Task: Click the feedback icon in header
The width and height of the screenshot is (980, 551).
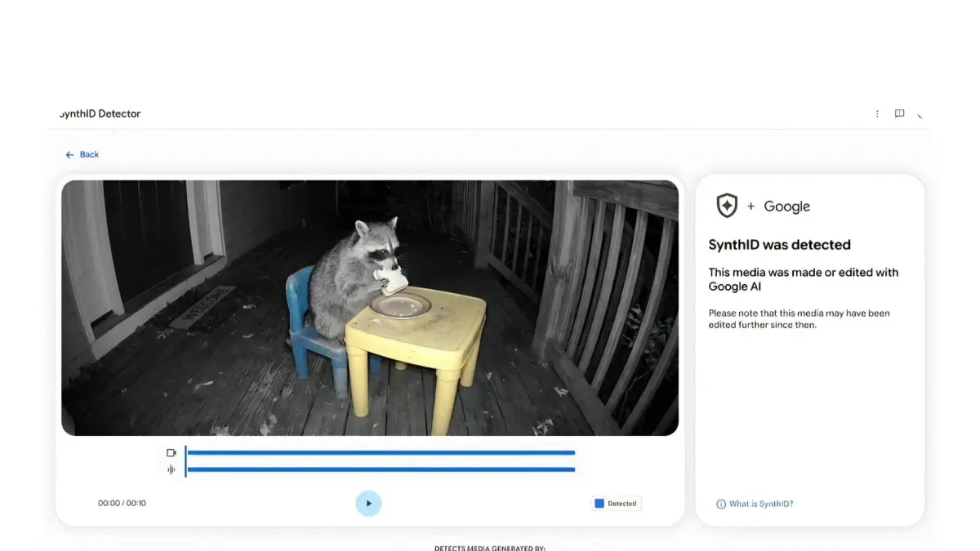Action: pos(899,114)
